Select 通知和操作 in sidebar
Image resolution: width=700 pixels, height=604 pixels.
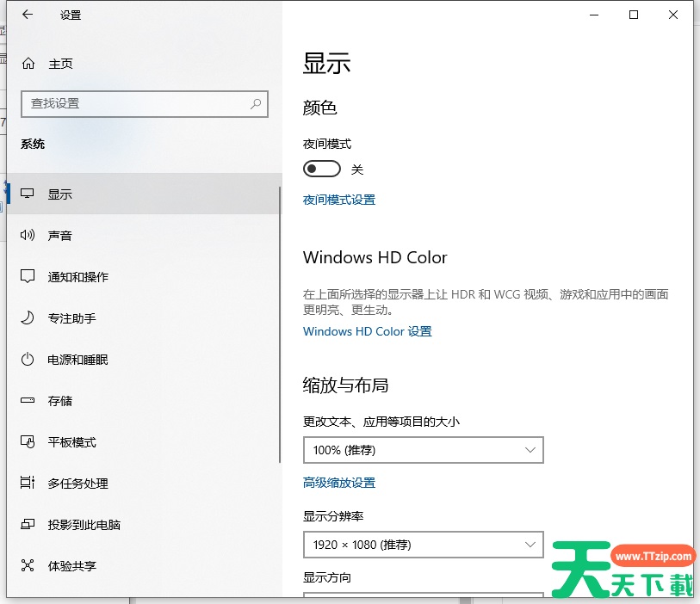click(x=77, y=277)
